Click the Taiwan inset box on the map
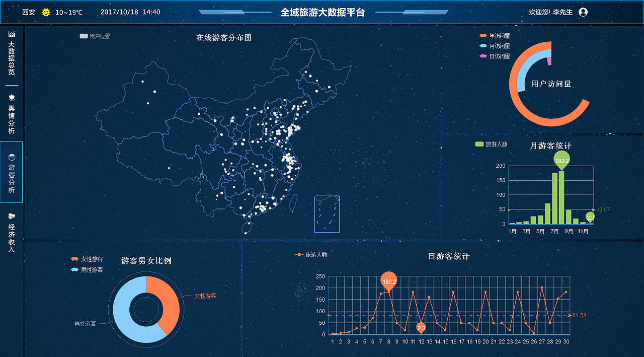 327,214
